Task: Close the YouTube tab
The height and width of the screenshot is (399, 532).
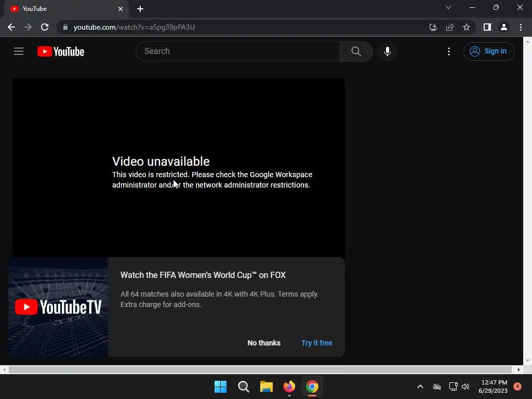Action: 121,9
